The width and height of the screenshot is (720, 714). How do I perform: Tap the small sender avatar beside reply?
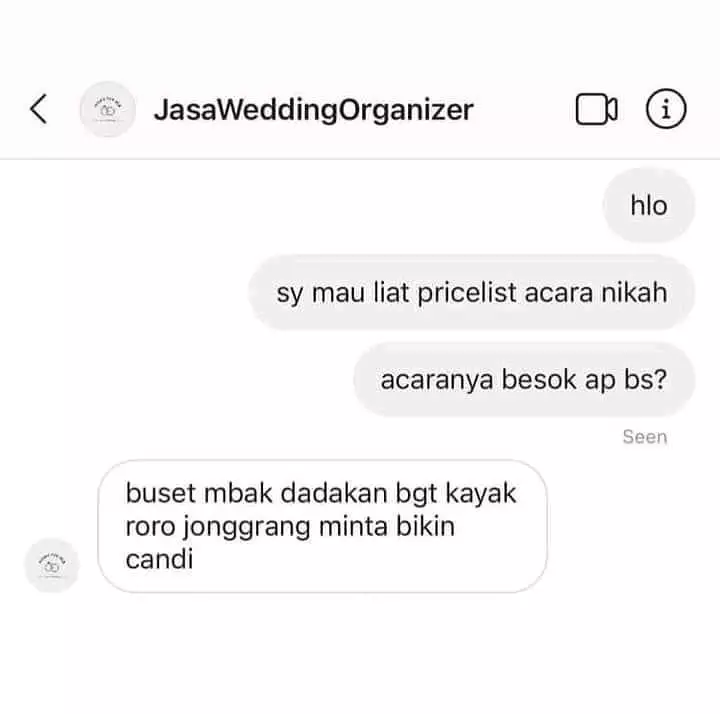click(52, 565)
